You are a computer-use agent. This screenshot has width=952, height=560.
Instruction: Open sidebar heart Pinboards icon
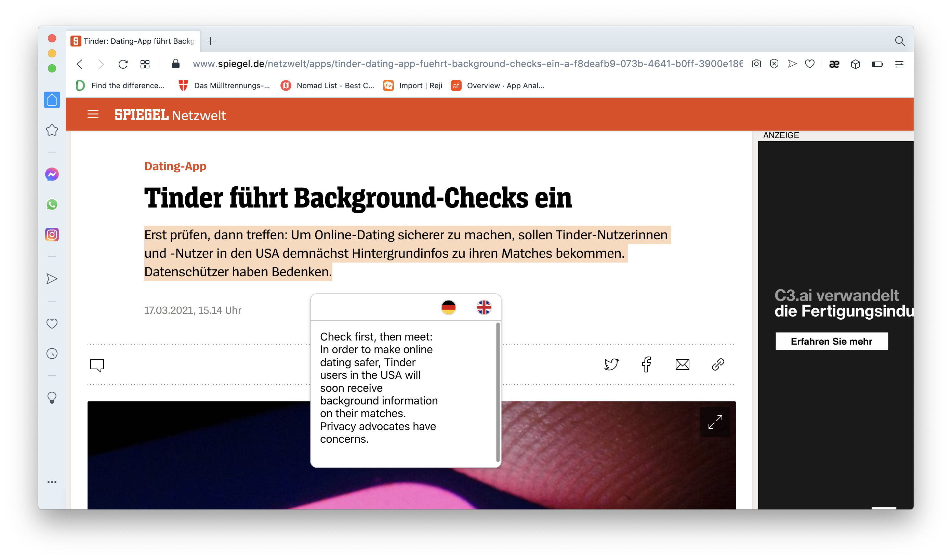click(52, 324)
